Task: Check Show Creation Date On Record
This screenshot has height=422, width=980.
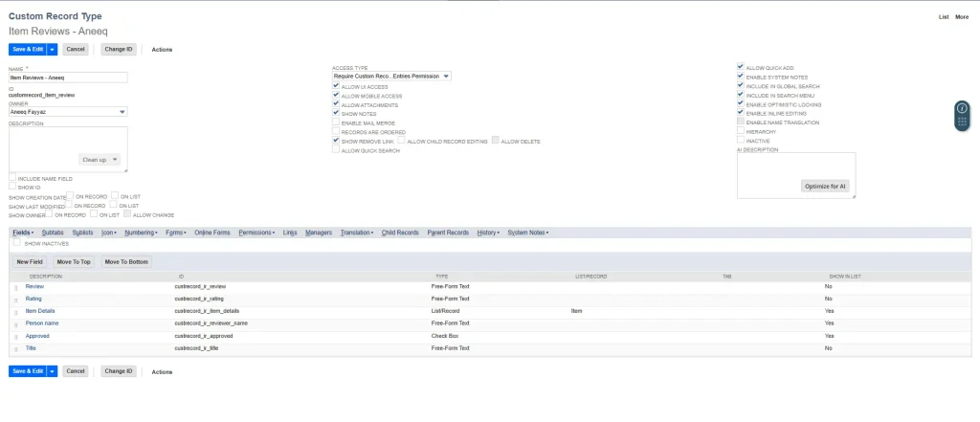Action: [x=70, y=195]
